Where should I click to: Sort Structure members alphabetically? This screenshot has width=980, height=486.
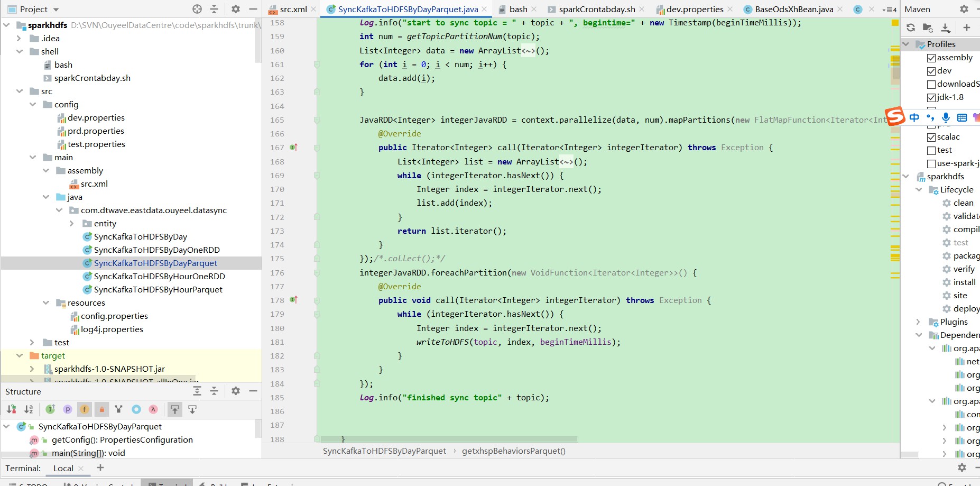tap(29, 409)
